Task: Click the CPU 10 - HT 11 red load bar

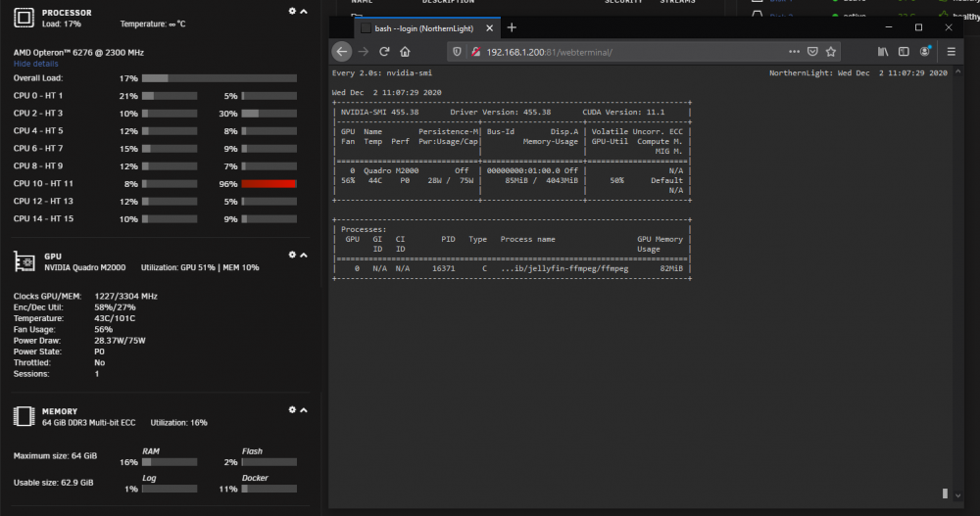Action: 269,184
